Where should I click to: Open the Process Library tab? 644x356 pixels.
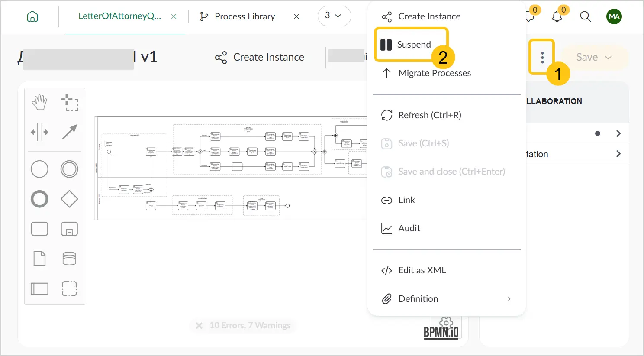tap(238, 16)
